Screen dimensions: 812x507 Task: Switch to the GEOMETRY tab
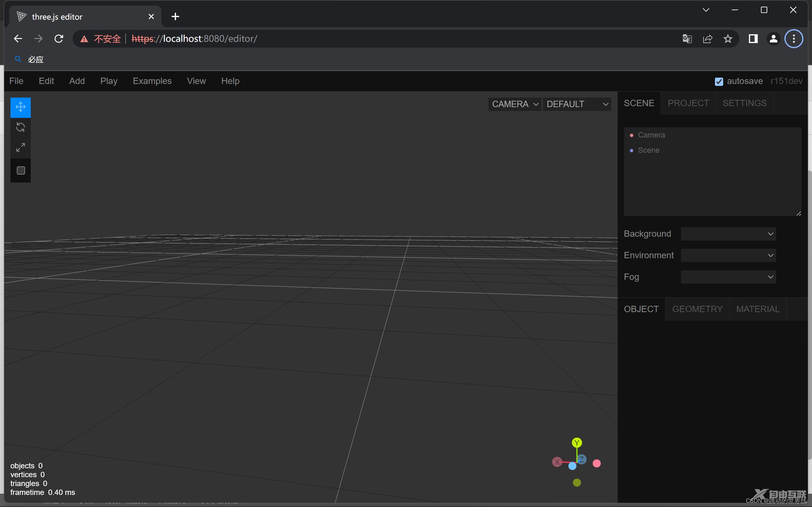click(697, 309)
